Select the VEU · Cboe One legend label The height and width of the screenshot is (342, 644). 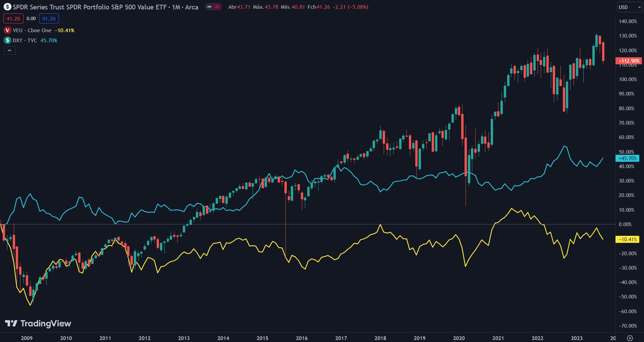click(x=32, y=30)
